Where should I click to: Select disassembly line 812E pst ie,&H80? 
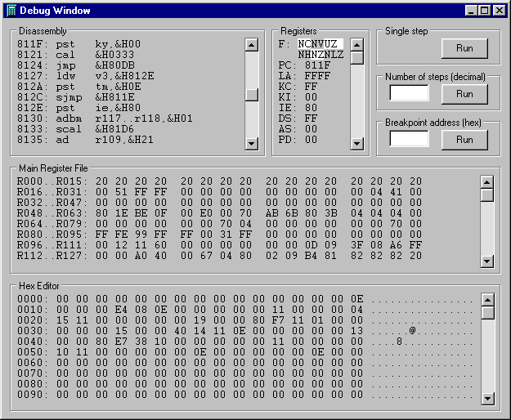point(78,108)
